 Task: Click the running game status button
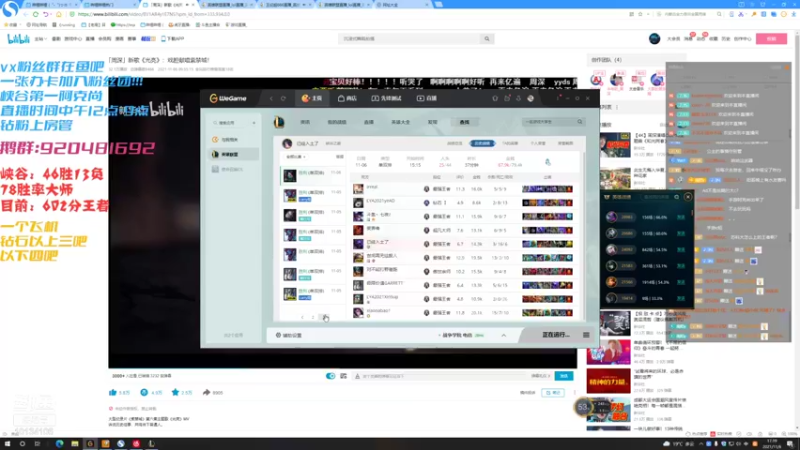[x=555, y=335]
